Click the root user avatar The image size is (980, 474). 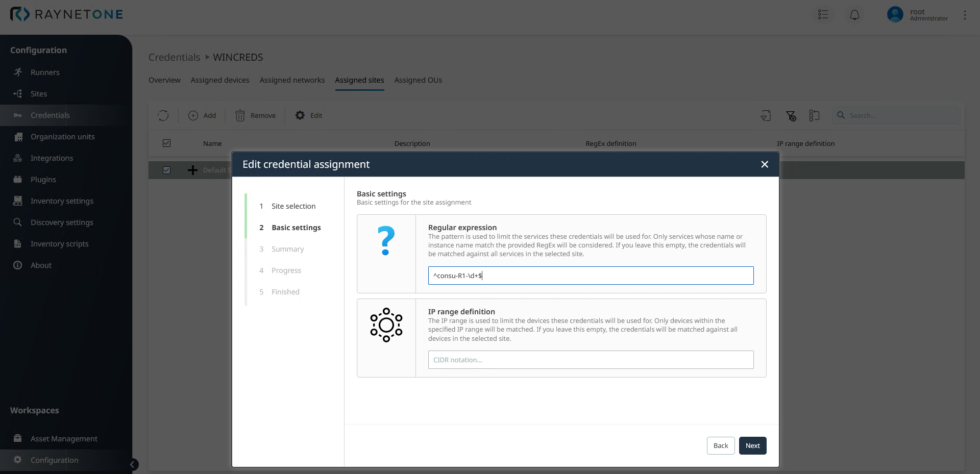point(895,14)
